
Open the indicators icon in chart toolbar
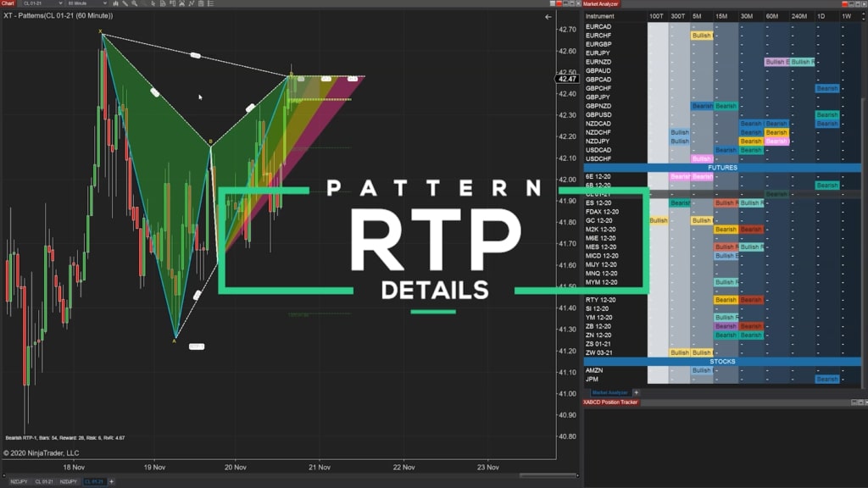point(181,3)
